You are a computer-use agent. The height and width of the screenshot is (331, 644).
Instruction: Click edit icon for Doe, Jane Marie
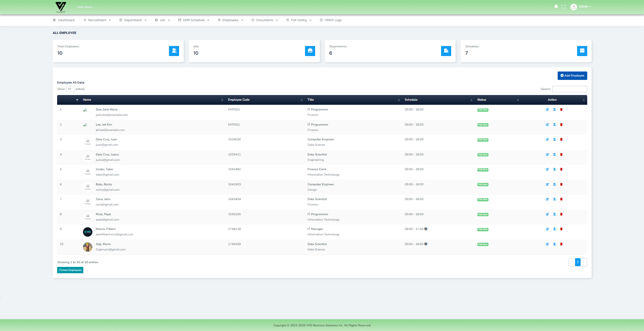click(547, 110)
